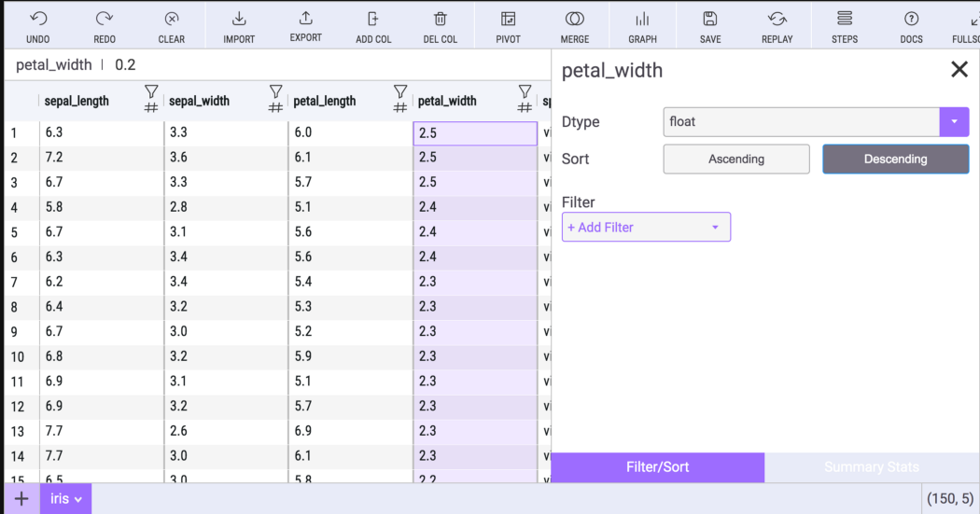Open the Add Filter dropdown
The height and width of the screenshot is (514, 980).
pyautogui.click(x=646, y=227)
